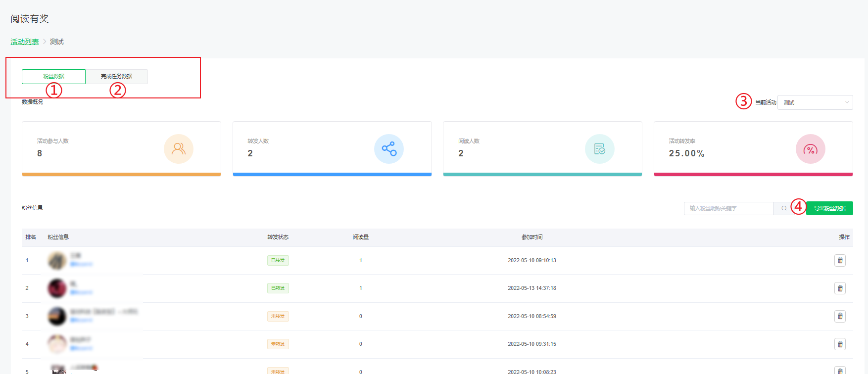868x374 pixels.
Task: Click the first fan's avatar thumbnail
Action: point(57,260)
